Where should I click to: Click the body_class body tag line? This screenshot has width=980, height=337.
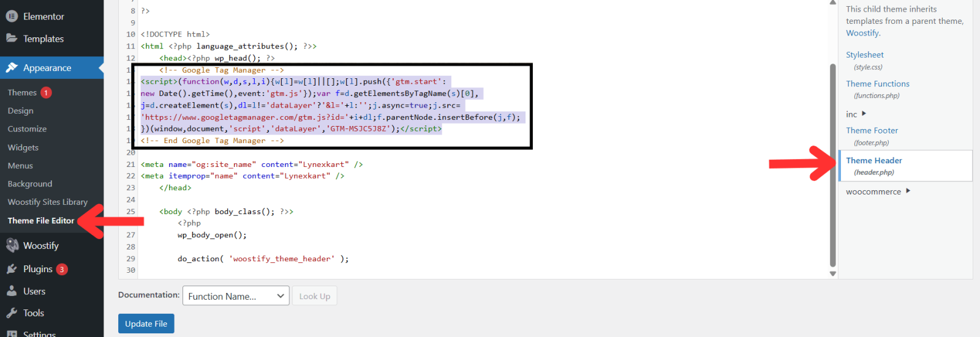click(x=226, y=212)
